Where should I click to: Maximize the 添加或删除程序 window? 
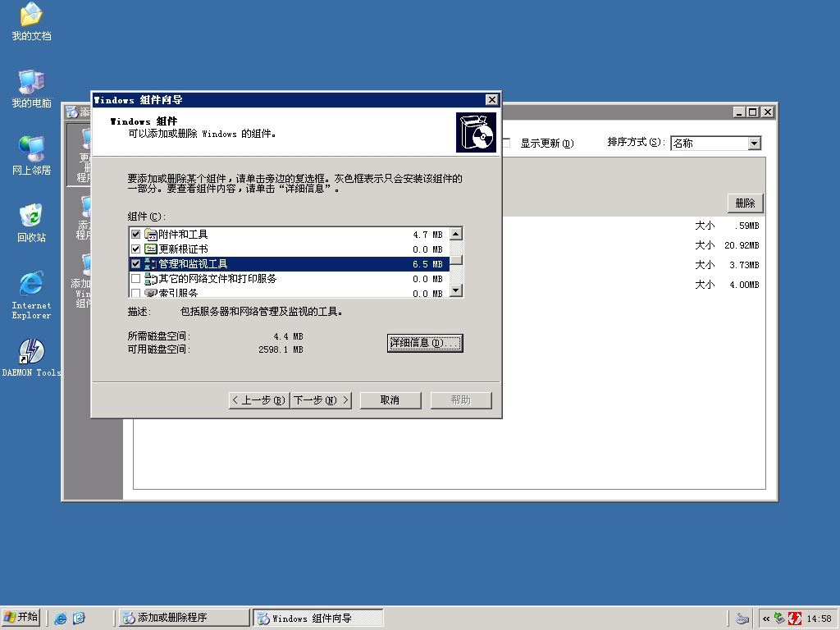pyautogui.click(x=753, y=112)
